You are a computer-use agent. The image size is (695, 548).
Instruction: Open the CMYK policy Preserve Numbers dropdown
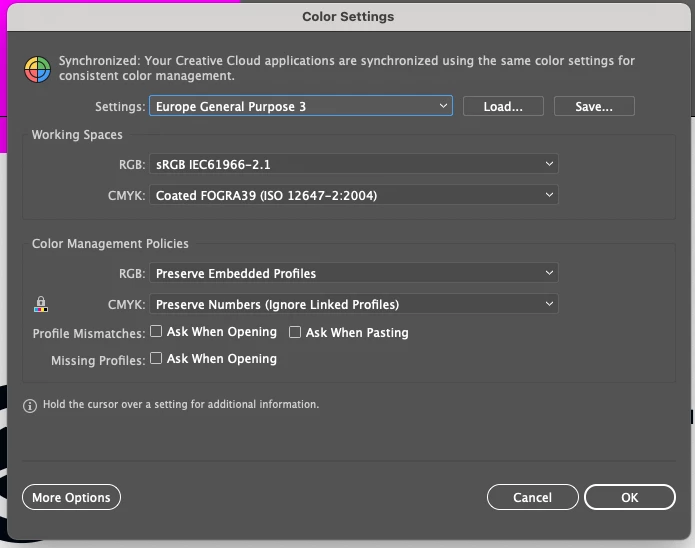(354, 304)
